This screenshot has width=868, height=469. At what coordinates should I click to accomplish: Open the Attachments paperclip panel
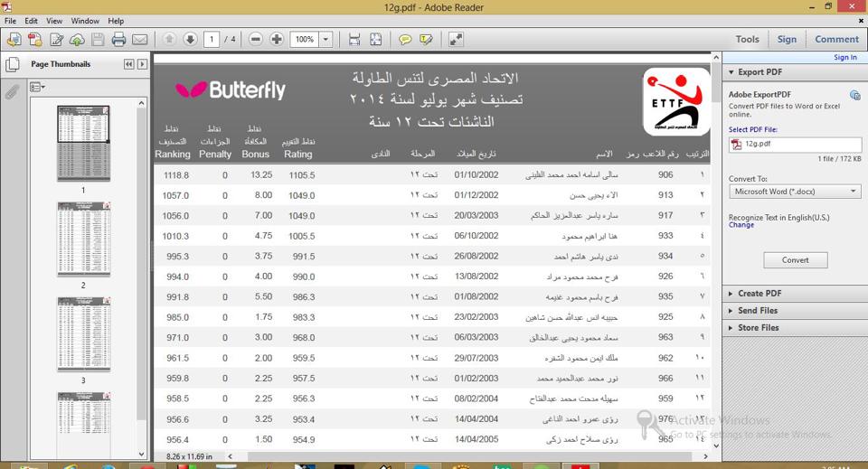12,90
